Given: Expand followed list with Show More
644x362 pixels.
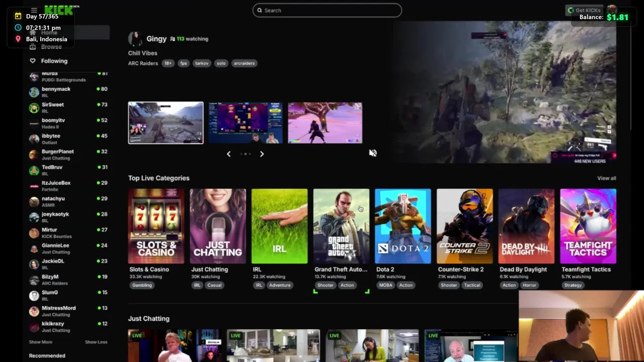Looking at the screenshot, I should tap(40, 342).
